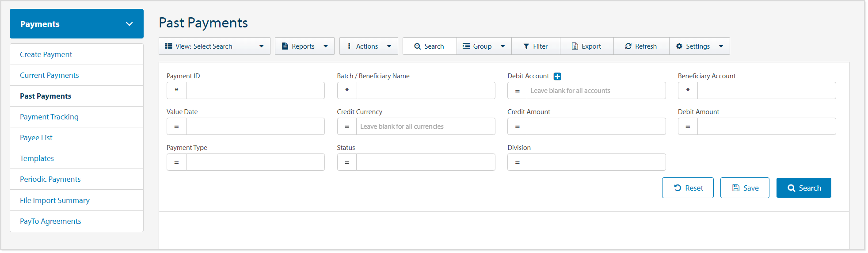This screenshot has width=868, height=253.
Task: Open the Actions dropdown menu
Action: coord(369,46)
